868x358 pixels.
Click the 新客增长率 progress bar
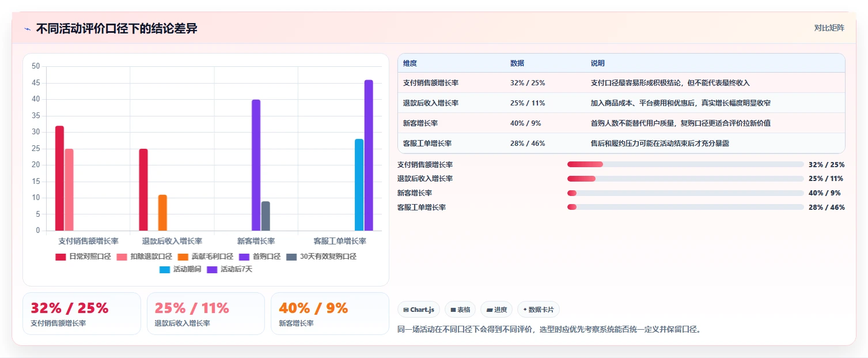(685, 193)
